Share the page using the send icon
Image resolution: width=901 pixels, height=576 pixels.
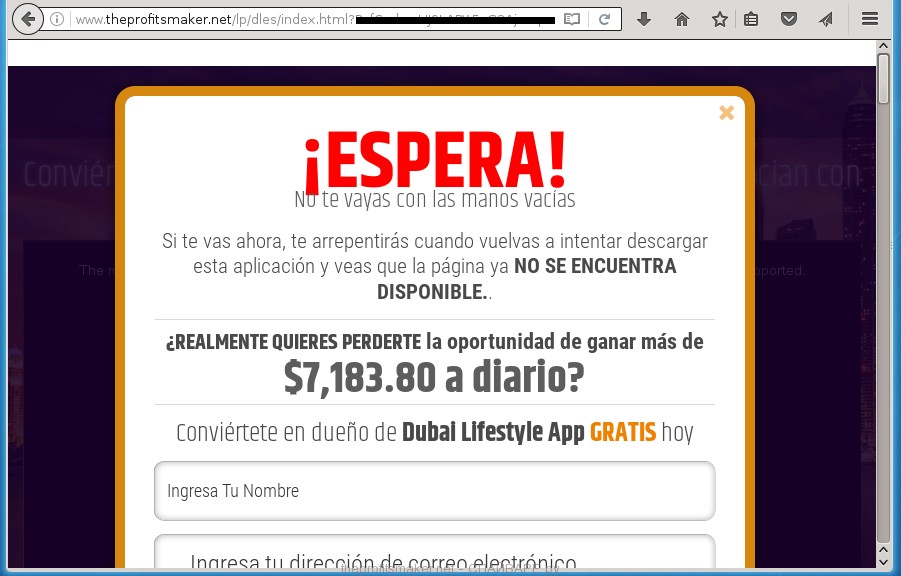(825, 18)
